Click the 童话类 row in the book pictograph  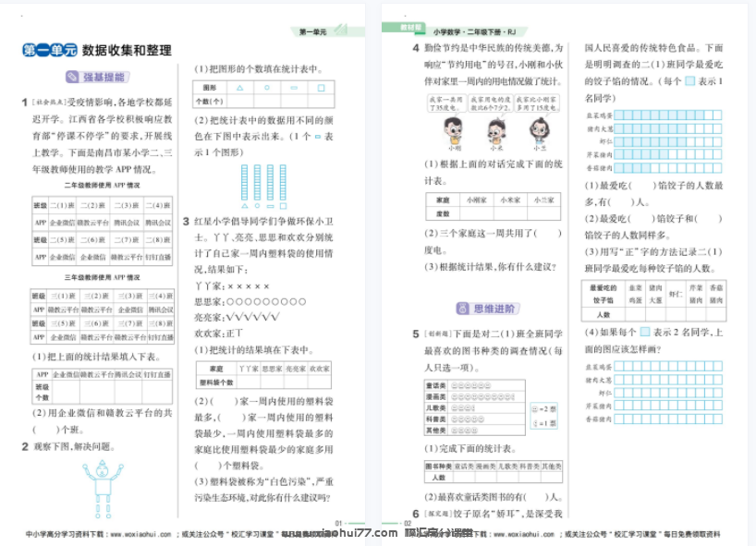coord(474,385)
